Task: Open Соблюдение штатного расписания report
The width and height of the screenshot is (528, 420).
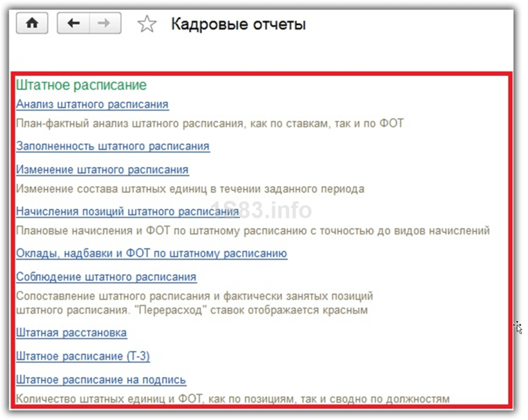Action: click(x=106, y=277)
